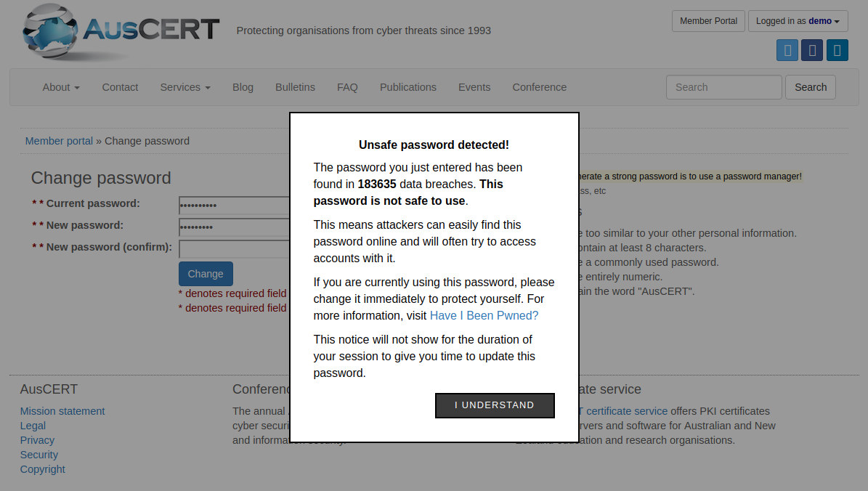Open the Privacy page in footer
Screen dimensions: 868x491
click(x=37, y=440)
